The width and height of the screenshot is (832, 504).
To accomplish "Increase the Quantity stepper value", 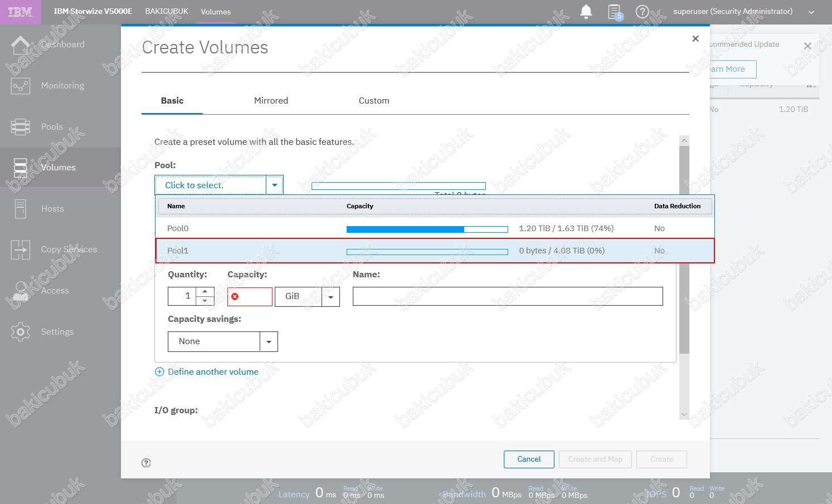I will pos(205,291).
